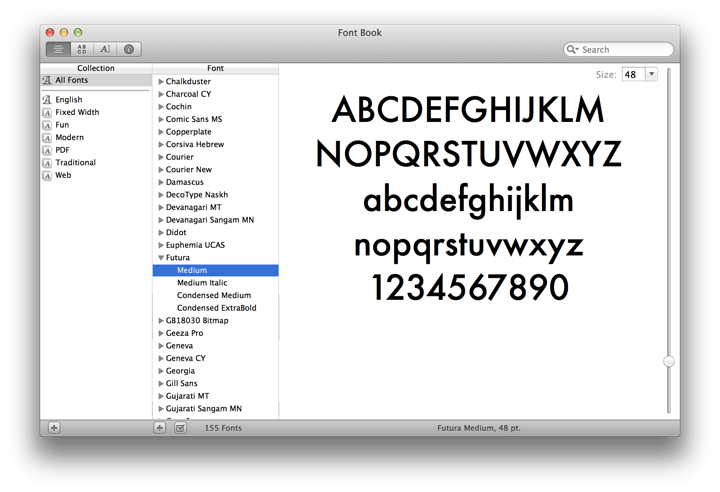Select the Courier font row
The image size is (720, 492).
(215, 157)
